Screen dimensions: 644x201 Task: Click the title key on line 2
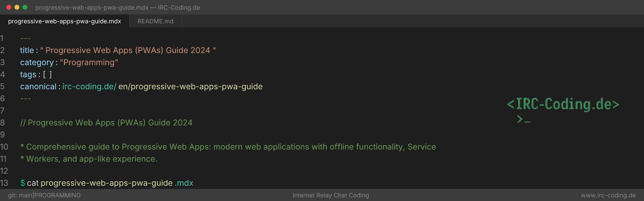point(27,50)
